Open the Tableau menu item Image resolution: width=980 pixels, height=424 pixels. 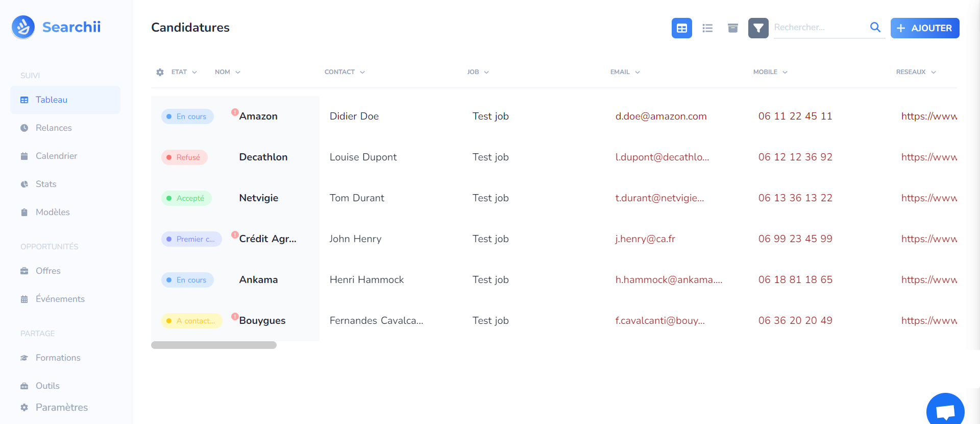[x=65, y=100]
